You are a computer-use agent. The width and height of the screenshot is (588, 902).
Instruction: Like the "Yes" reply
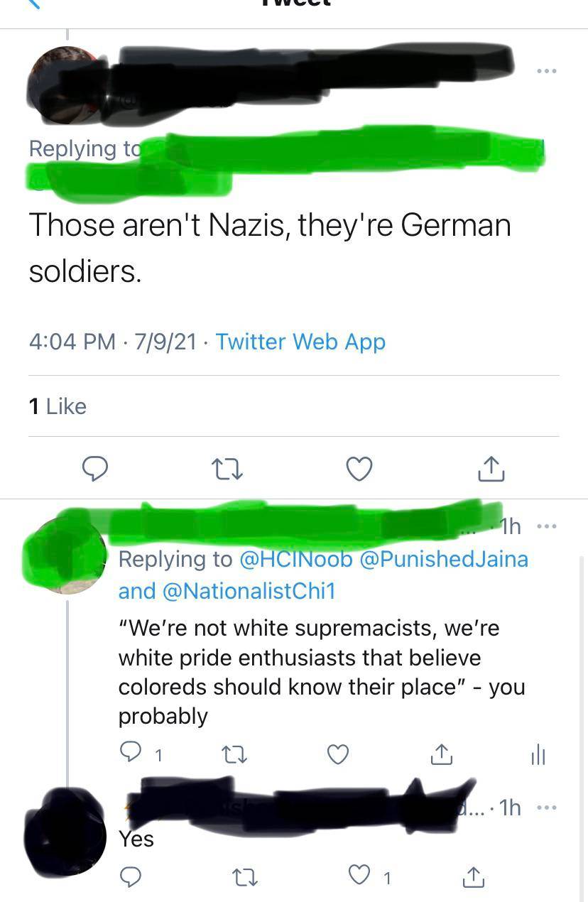[360, 877]
